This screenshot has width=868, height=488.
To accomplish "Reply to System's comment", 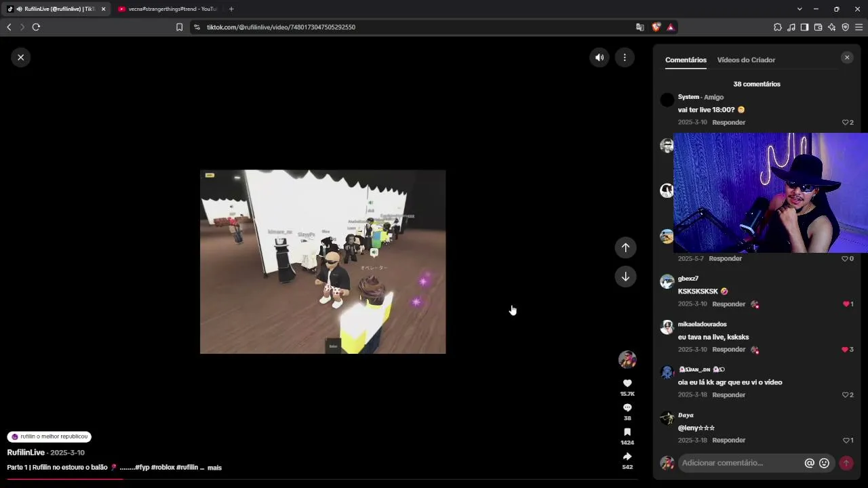I will 728,123.
